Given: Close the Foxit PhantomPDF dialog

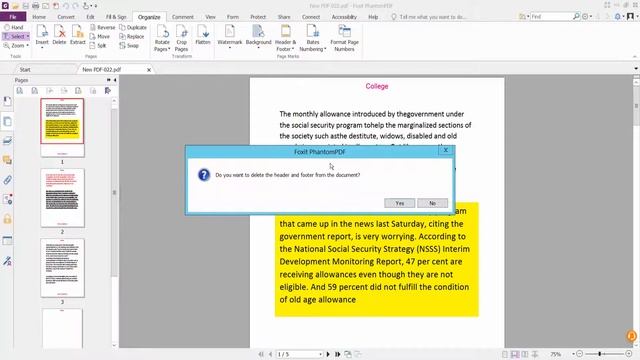Looking at the screenshot, I should [446, 150].
